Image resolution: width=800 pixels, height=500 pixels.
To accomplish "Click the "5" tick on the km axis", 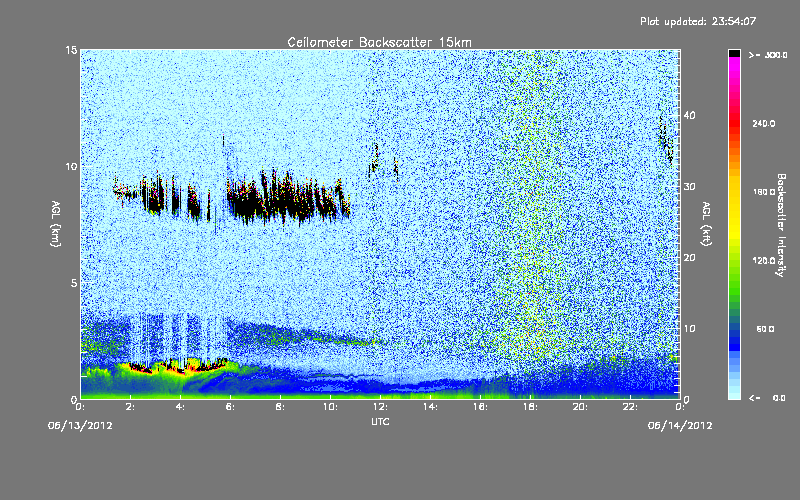I will tap(74, 283).
